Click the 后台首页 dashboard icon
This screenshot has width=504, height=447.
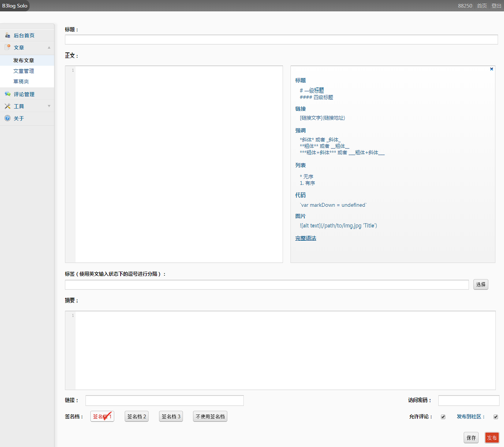click(7, 35)
